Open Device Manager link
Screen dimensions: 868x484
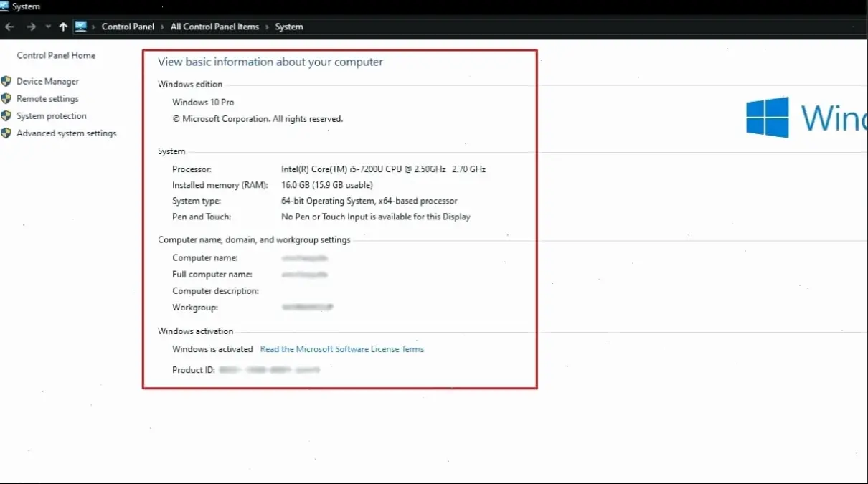coord(47,82)
